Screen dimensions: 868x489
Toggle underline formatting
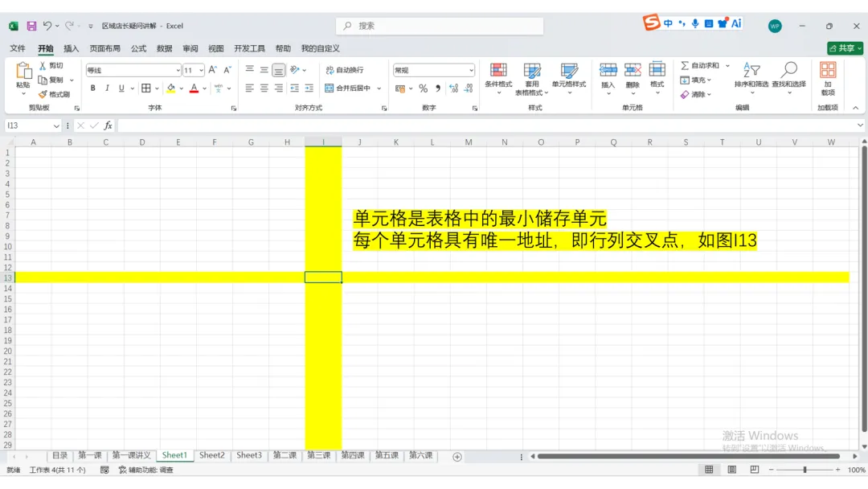point(121,88)
